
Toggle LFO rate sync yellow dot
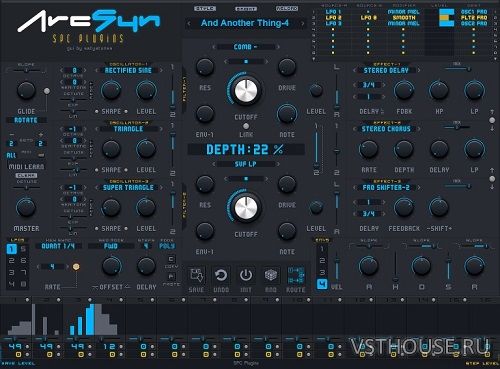(x=76, y=266)
